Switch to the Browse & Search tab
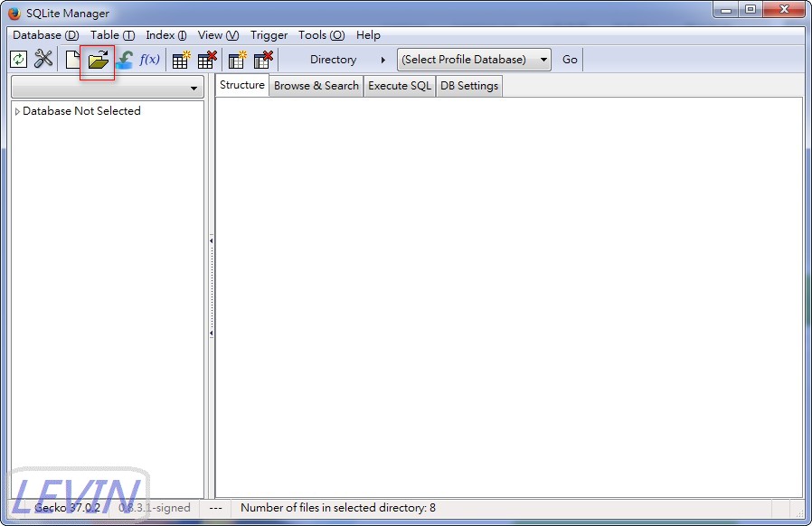This screenshot has width=812, height=526. 316,86
